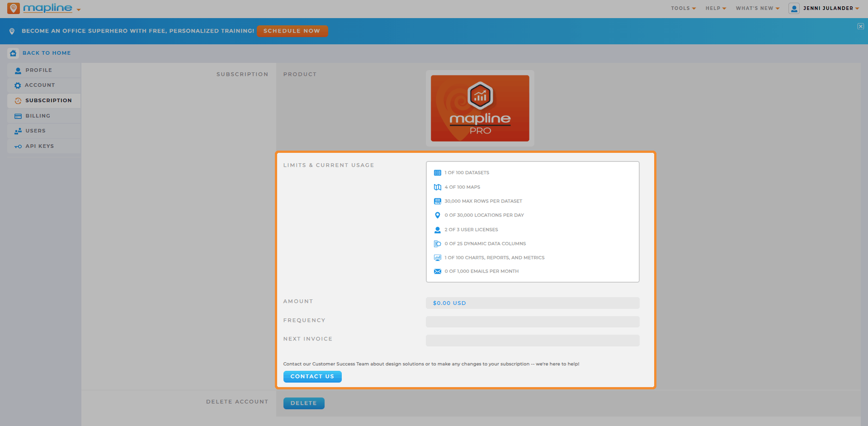Click the maps icon beside 4 of 100 Maps
Screen dimensions: 868x426
pyautogui.click(x=438, y=187)
